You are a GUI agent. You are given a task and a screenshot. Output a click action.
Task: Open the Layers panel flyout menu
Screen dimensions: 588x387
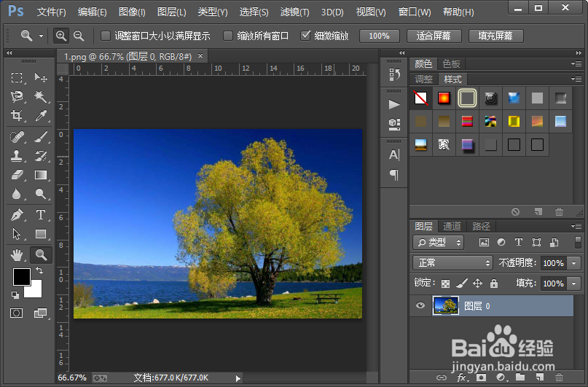576,226
